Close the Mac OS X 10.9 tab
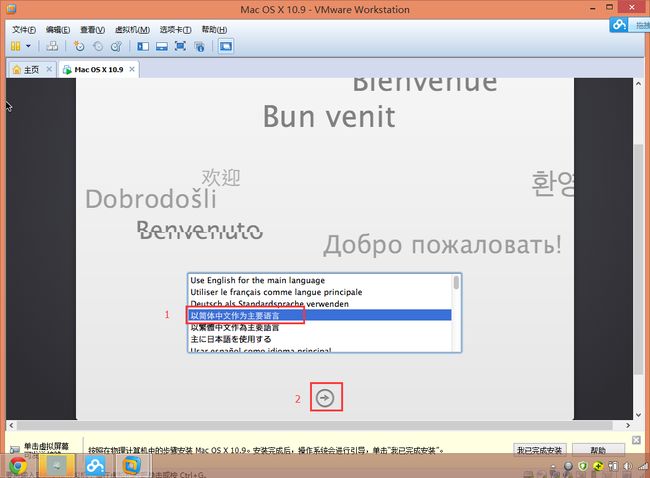 tap(132, 70)
